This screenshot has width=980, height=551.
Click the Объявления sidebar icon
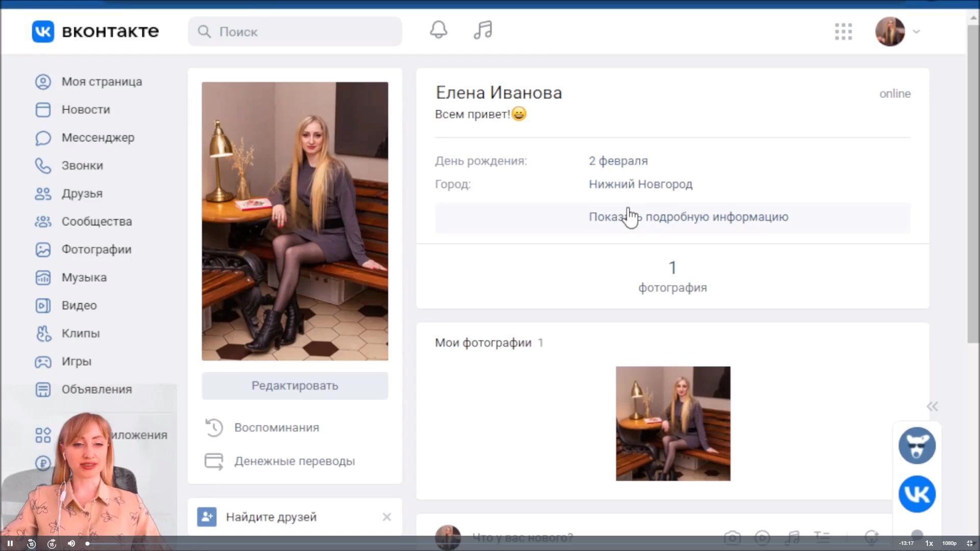pyautogui.click(x=43, y=389)
